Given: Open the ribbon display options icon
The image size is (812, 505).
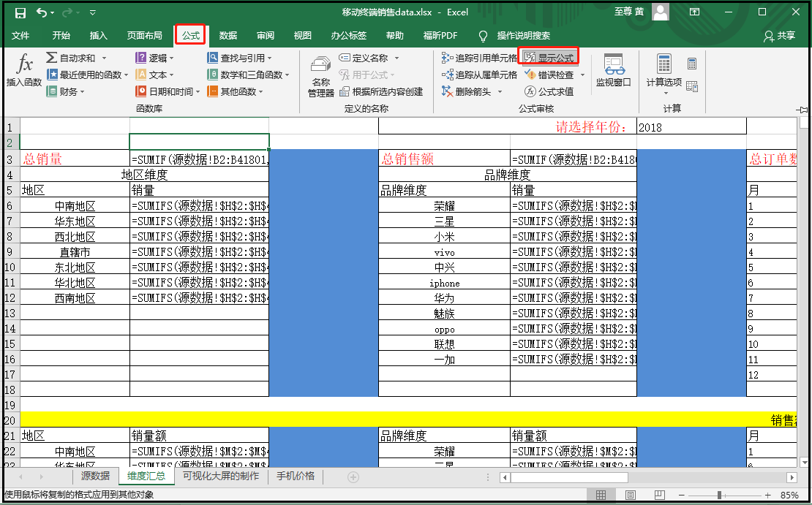Looking at the screenshot, I should [694, 12].
